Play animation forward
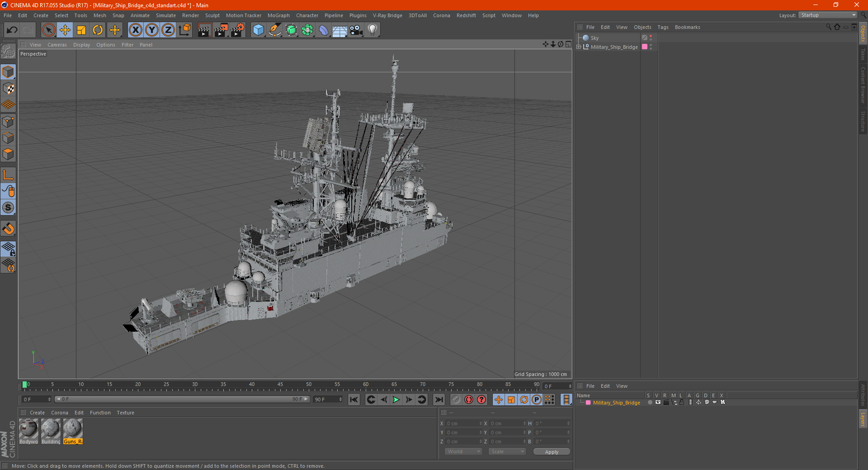The height and width of the screenshot is (470, 868). pos(396,399)
